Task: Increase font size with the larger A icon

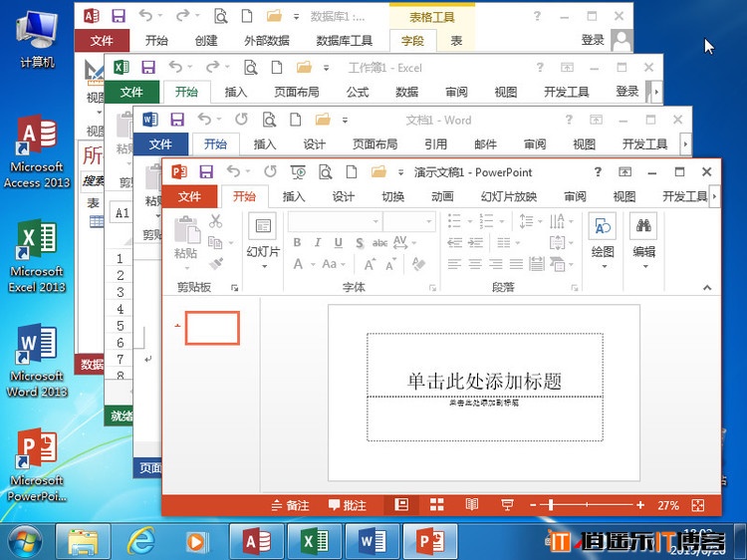Action: 371,264
